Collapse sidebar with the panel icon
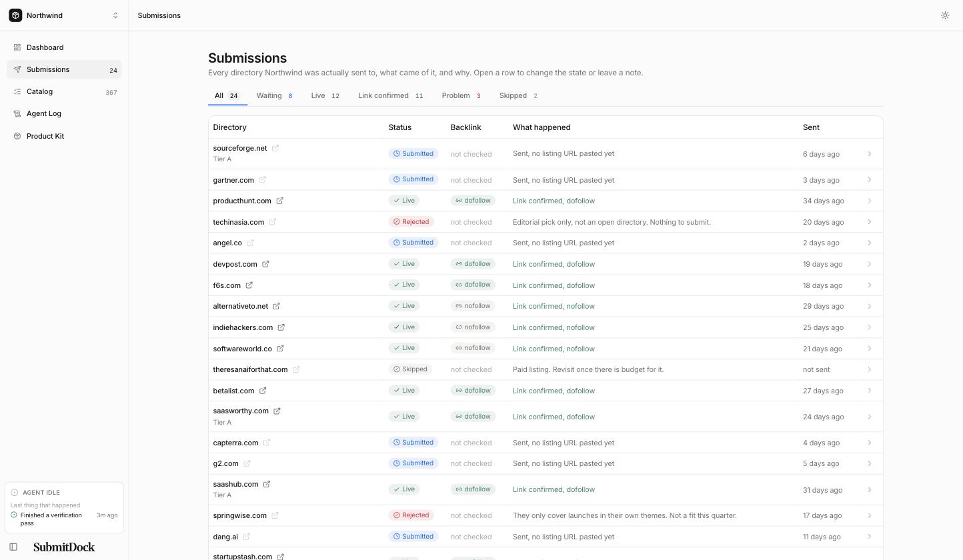Screen dimensions: 963x560 point(13,547)
